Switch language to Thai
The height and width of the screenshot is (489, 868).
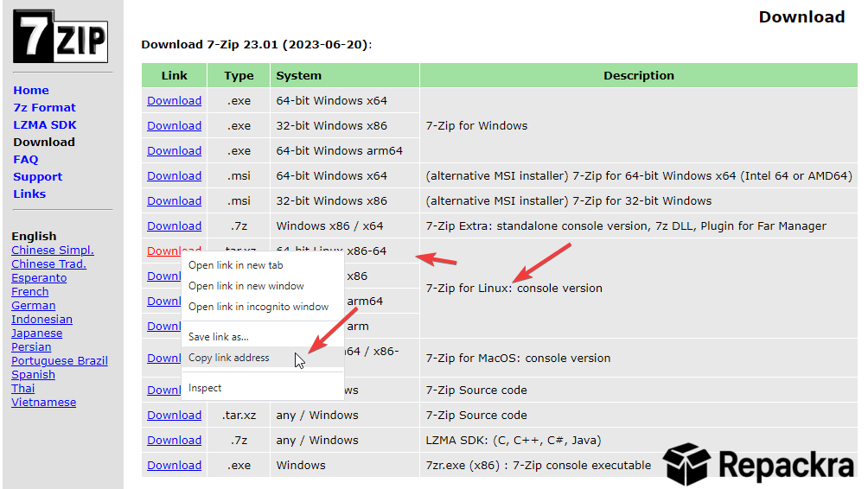click(x=22, y=388)
